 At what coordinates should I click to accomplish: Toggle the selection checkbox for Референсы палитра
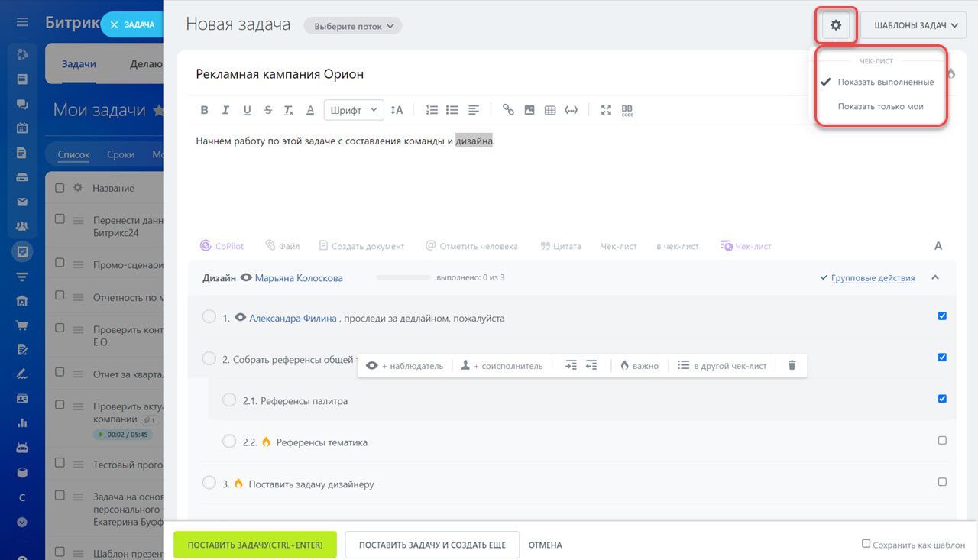click(942, 398)
